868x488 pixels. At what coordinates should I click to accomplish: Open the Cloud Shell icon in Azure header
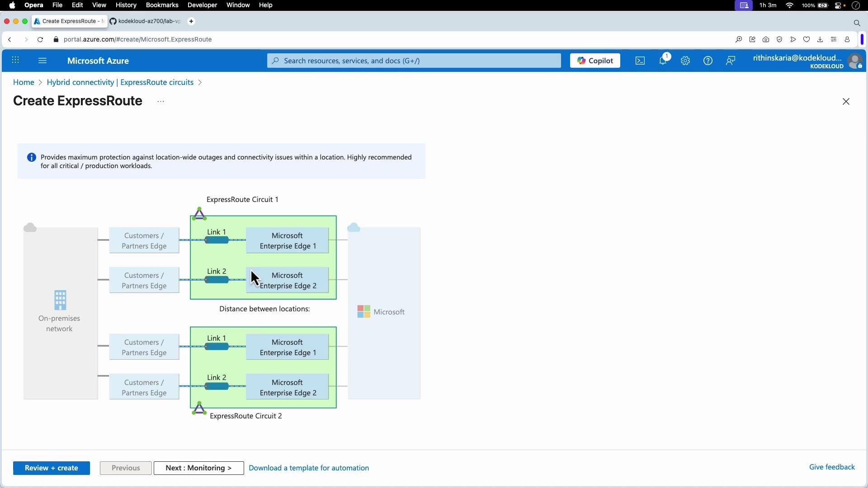(640, 61)
